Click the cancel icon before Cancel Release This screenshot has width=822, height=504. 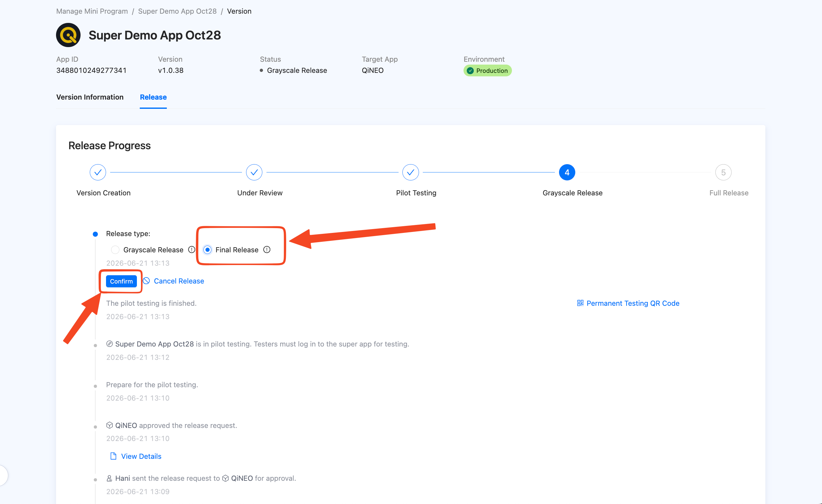click(146, 281)
